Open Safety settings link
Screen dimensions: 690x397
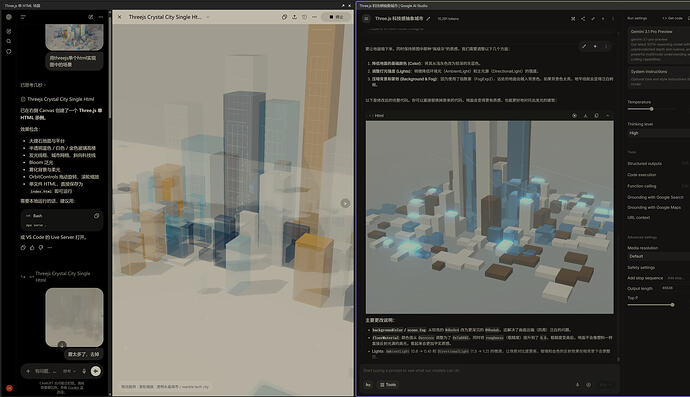pyautogui.click(x=641, y=268)
